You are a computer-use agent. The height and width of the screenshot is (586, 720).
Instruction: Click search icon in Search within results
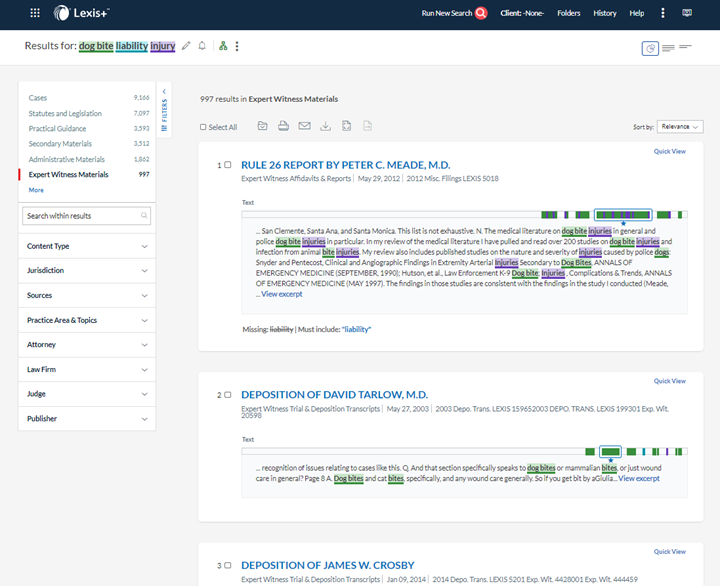[x=144, y=215]
